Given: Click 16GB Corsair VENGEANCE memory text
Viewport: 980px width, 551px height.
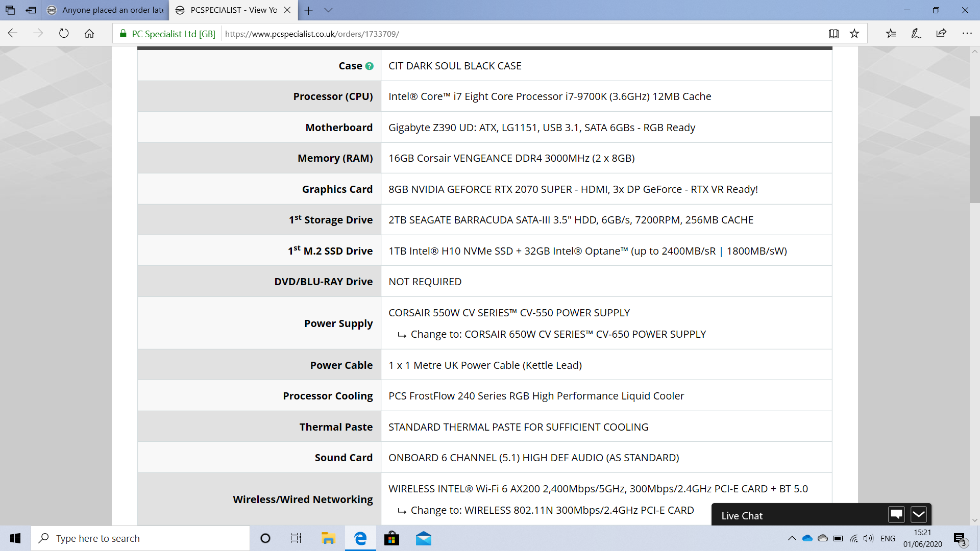Looking at the screenshot, I should point(511,158).
